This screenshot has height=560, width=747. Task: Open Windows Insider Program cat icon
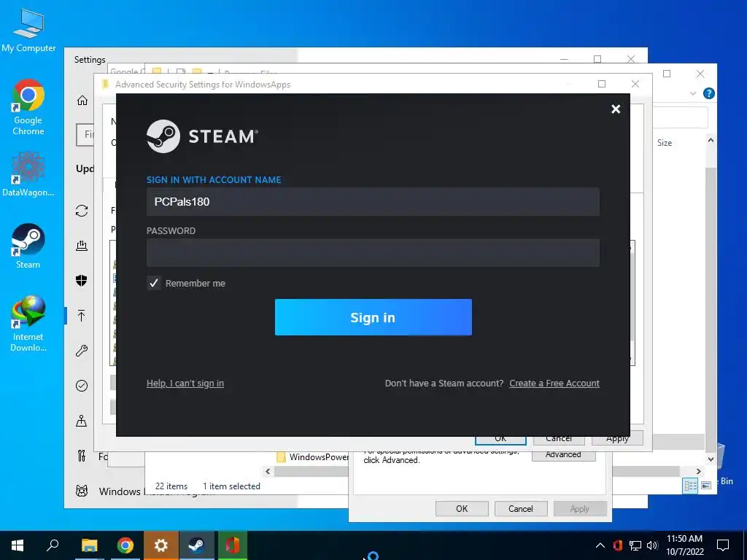pyautogui.click(x=82, y=491)
